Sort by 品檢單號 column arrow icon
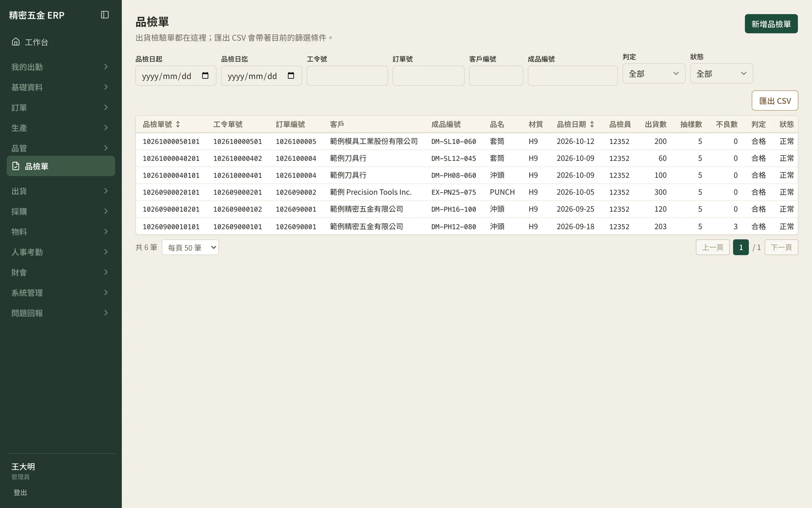The image size is (812, 508). point(178,124)
